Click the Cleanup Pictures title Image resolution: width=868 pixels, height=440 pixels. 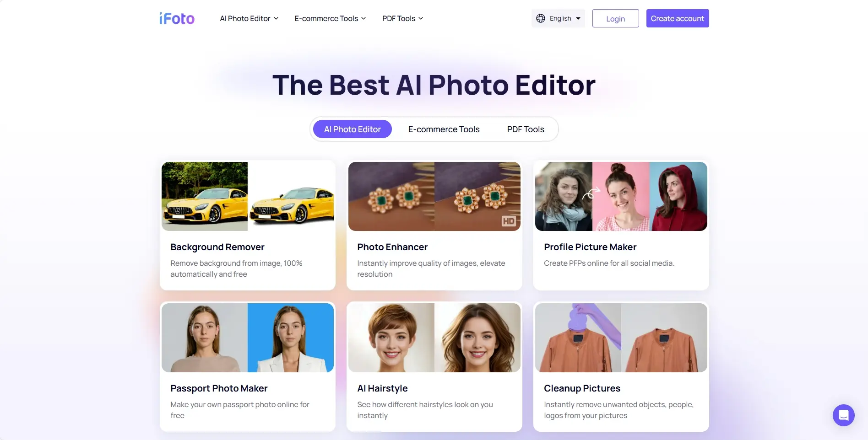pos(582,388)
